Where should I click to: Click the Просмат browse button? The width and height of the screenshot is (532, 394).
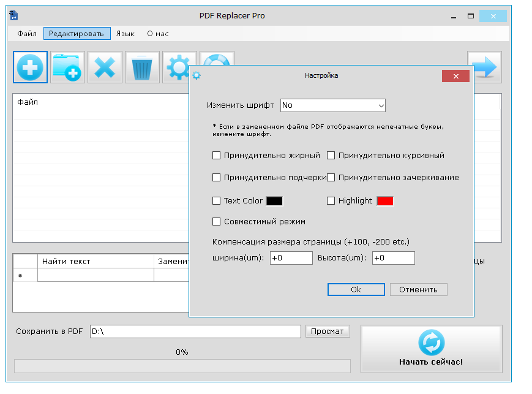[328, 331]
